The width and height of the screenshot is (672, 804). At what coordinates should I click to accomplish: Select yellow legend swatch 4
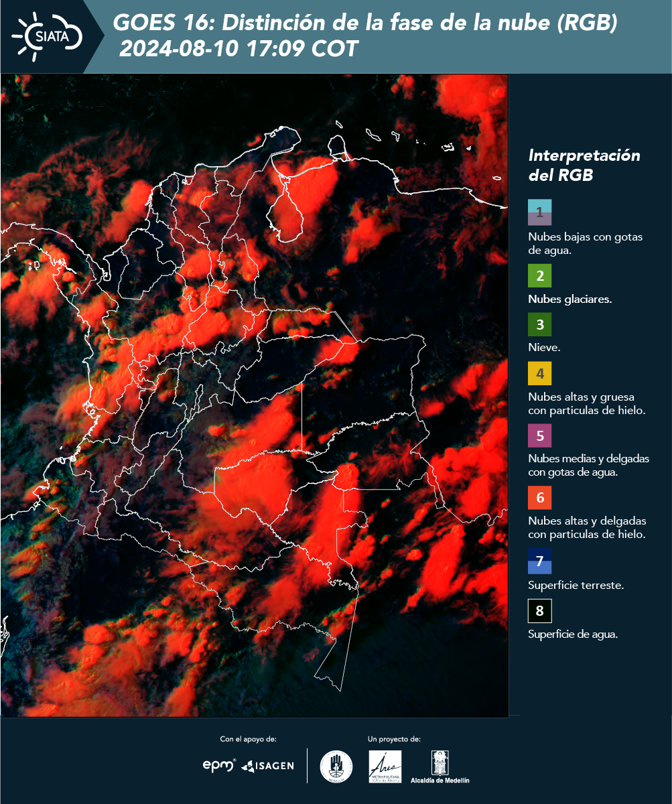click(539, 373)
